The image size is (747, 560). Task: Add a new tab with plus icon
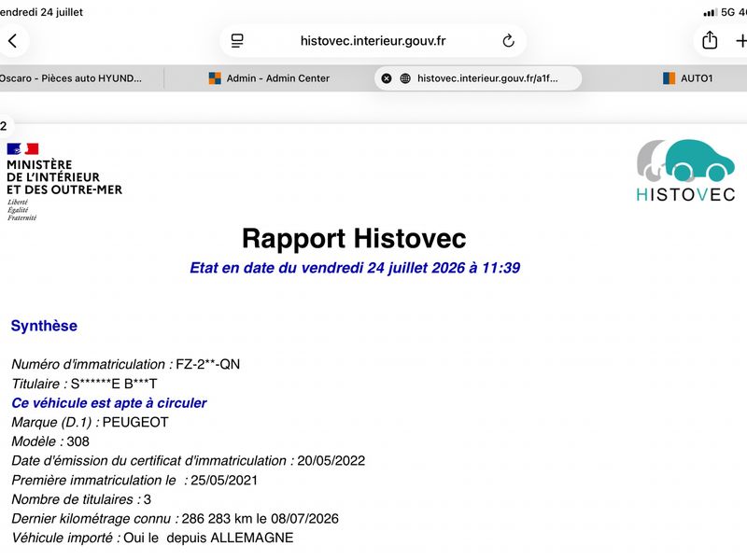coord(740,41)
